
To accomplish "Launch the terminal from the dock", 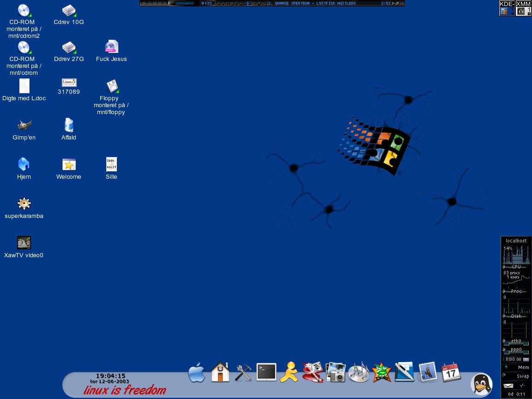I will [266, 372].
